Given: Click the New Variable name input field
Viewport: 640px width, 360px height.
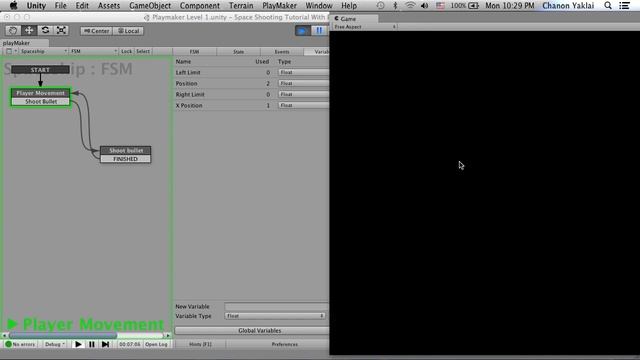Looking at the screenshot, I should tap(276, 306).
